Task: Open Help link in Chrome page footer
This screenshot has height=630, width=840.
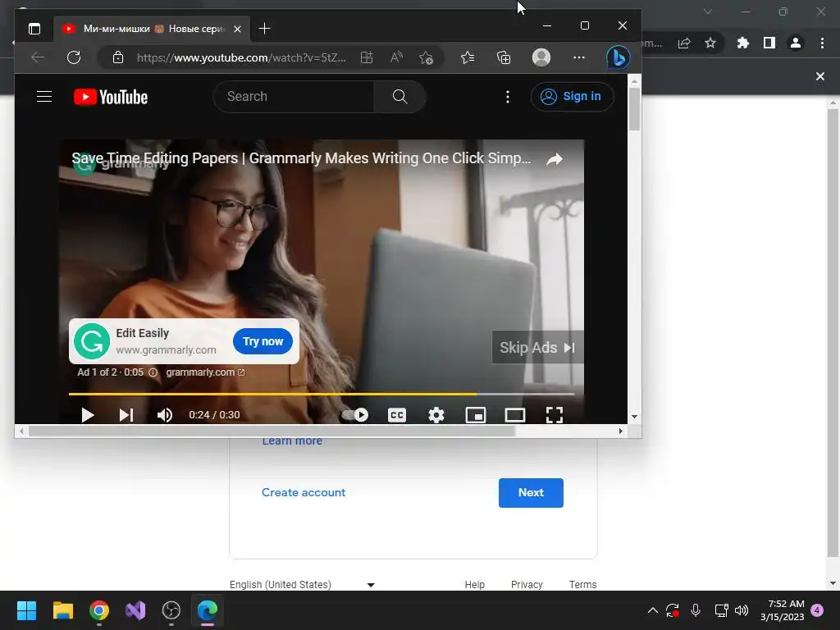Action: 475,584
